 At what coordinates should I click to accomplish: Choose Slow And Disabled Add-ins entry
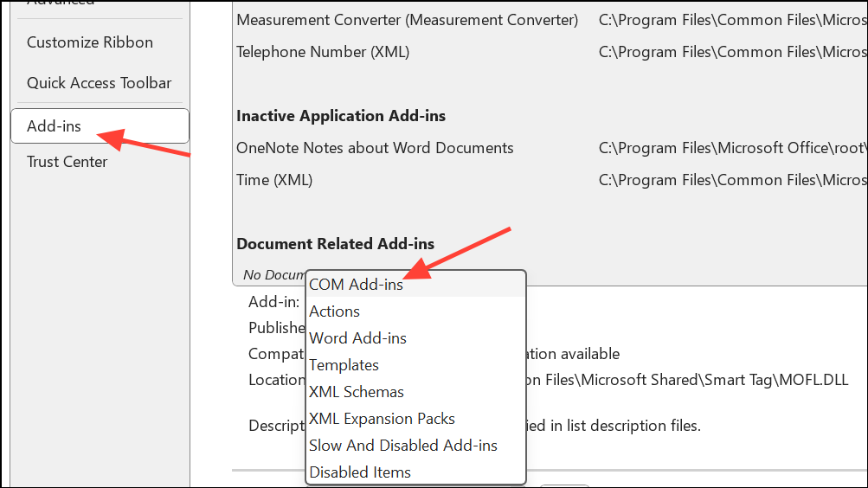click(x=402, y=446)
